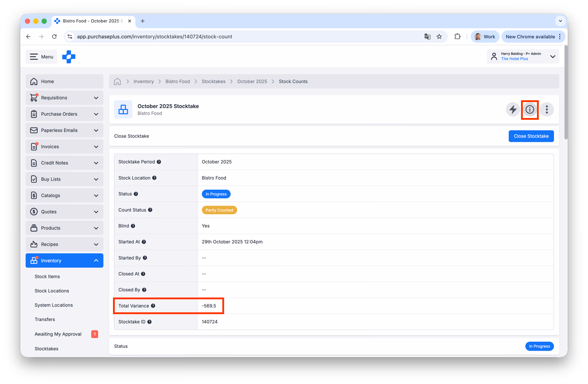Open the three-dot more options menu
Image resolution: width=588 pixels, height=384 pixels.
(x=547, y=109)
